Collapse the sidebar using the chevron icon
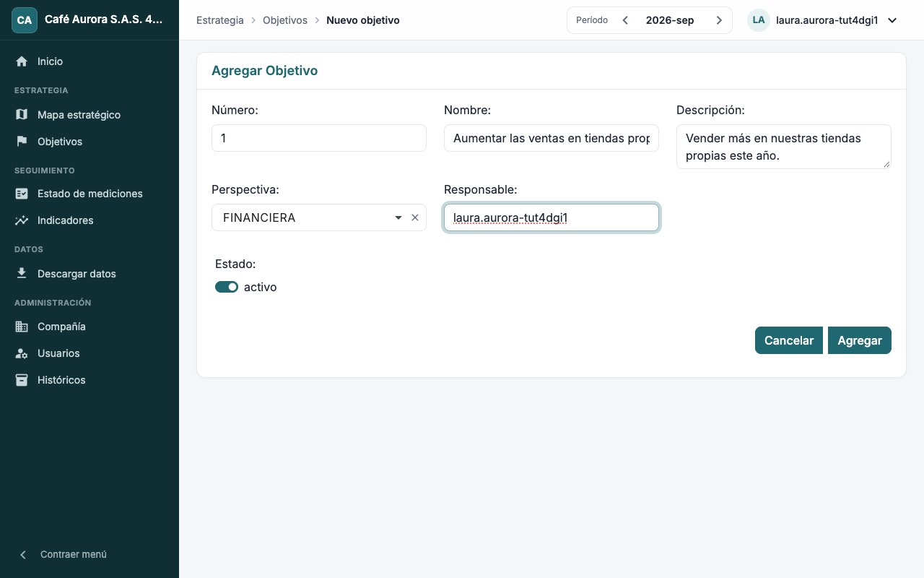Viewport: 924px width, 578px height. [x=23, y=555]
